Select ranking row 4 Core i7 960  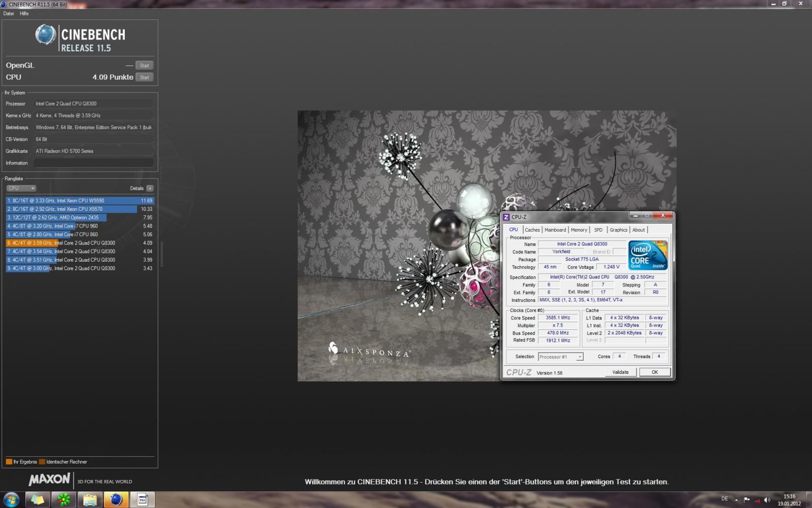point(80,226)
